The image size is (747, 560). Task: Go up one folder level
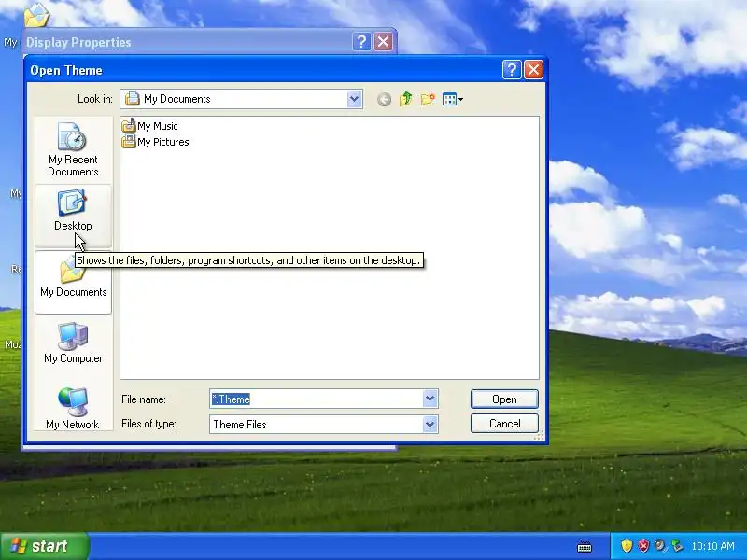405,99
